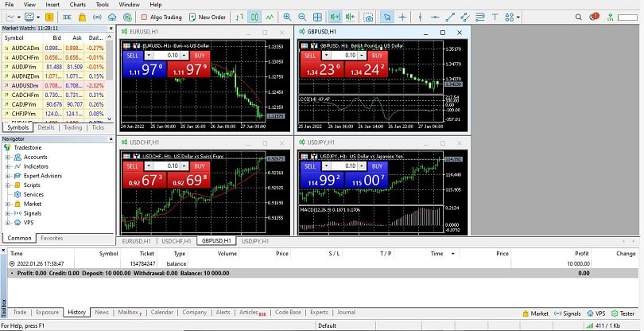Select the cursor pointer tool
This screenshot has height=331, width=644.
coord(387,18)
